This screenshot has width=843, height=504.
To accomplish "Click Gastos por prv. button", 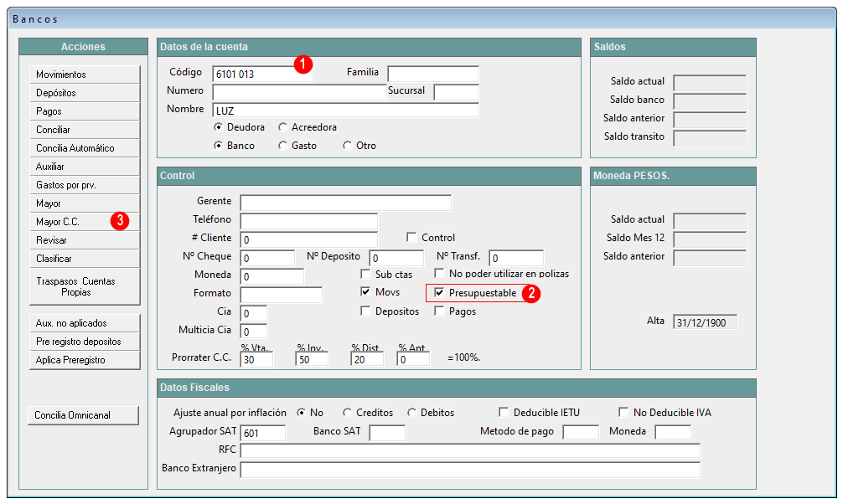I will pos(85,185).
